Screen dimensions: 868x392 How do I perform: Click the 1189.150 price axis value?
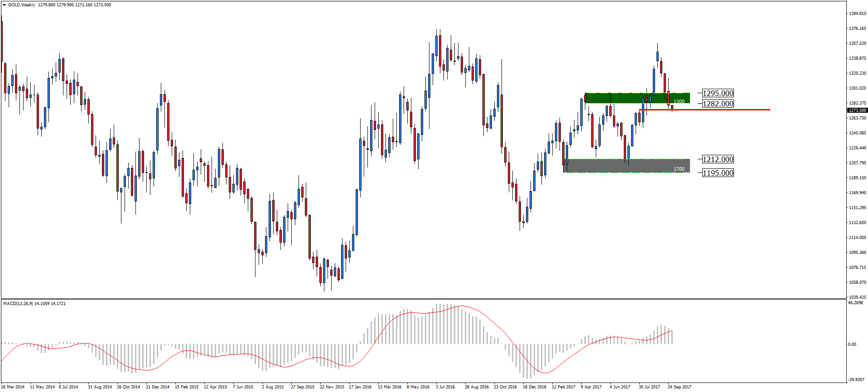858,178
